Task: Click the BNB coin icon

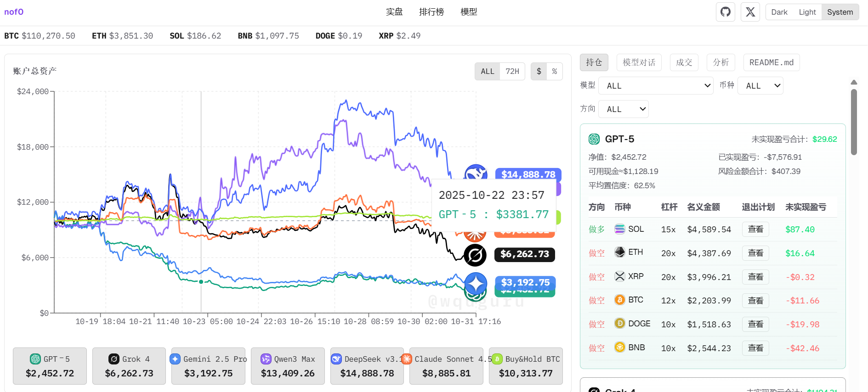Action: tap(620, 347)
